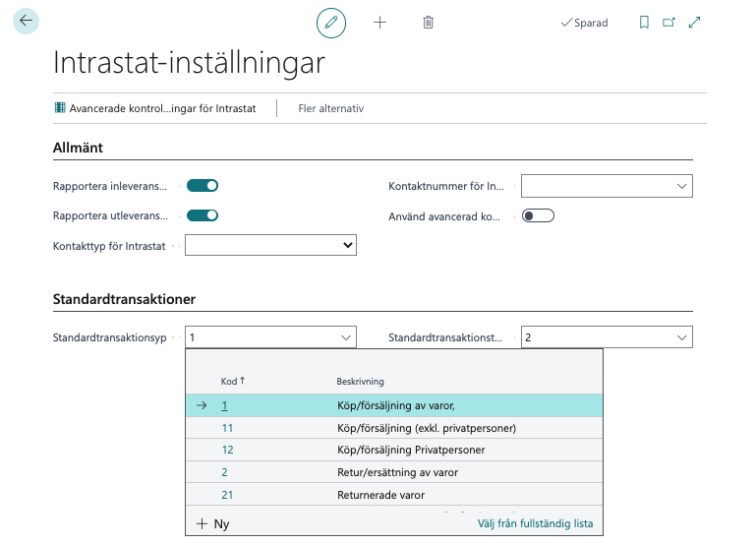
Task: Click Välj från fullständig lista link
Action: [x=535, y=523]
